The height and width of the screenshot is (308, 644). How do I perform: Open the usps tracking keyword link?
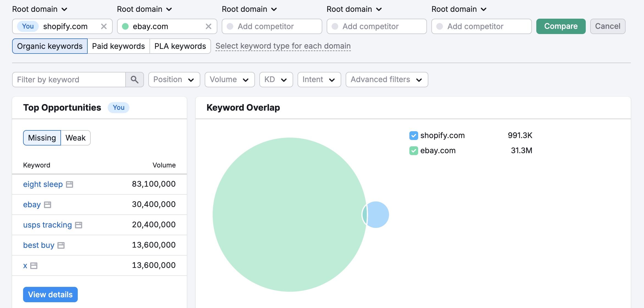coord(47,225)
